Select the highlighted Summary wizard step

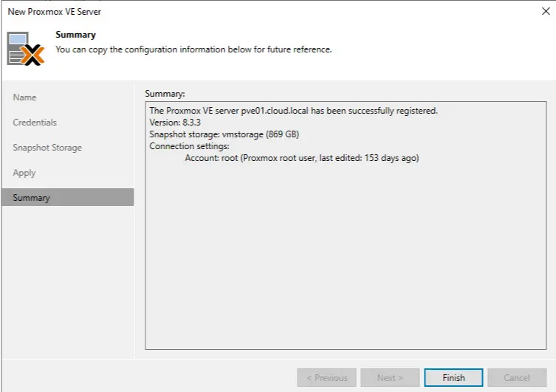point(67,197)
